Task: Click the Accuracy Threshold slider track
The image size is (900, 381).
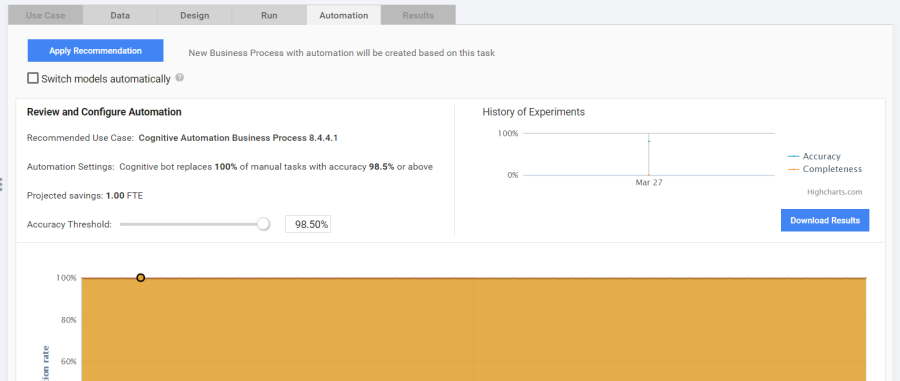Action: pyautogui.click(x=192, y=224)
